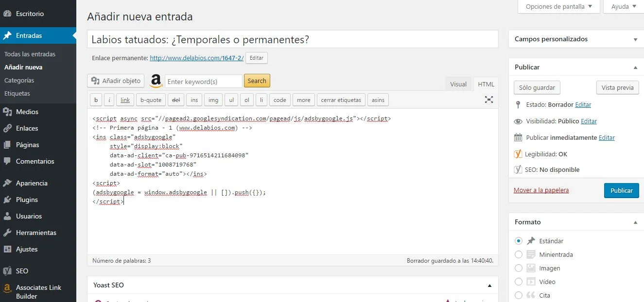Open Plugins section via plug icon
Image resolution: width=644 pixels, height=302 pixels.
tap(7, 200)
